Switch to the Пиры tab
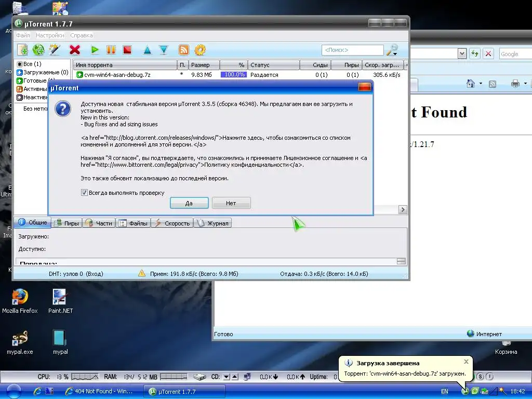Image resolution: width=532 pixels, height=399 pixels. point(67,223)
